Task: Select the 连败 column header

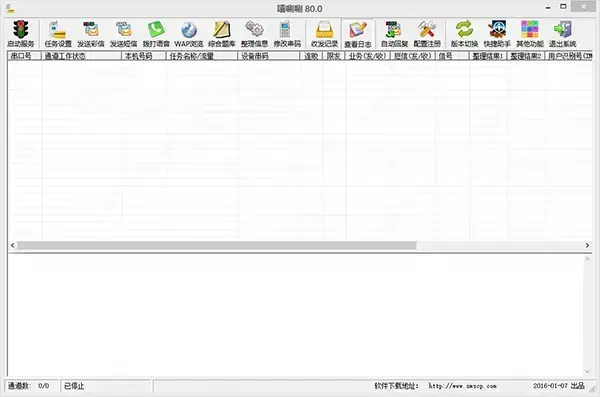Action: (311, 56)
